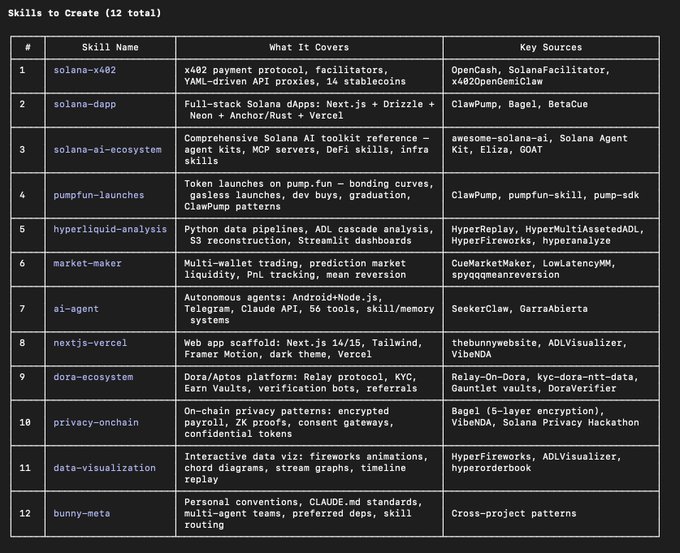680x553 pixels.
Task: Click the "#" column header
Action: (x=28, y=47)
